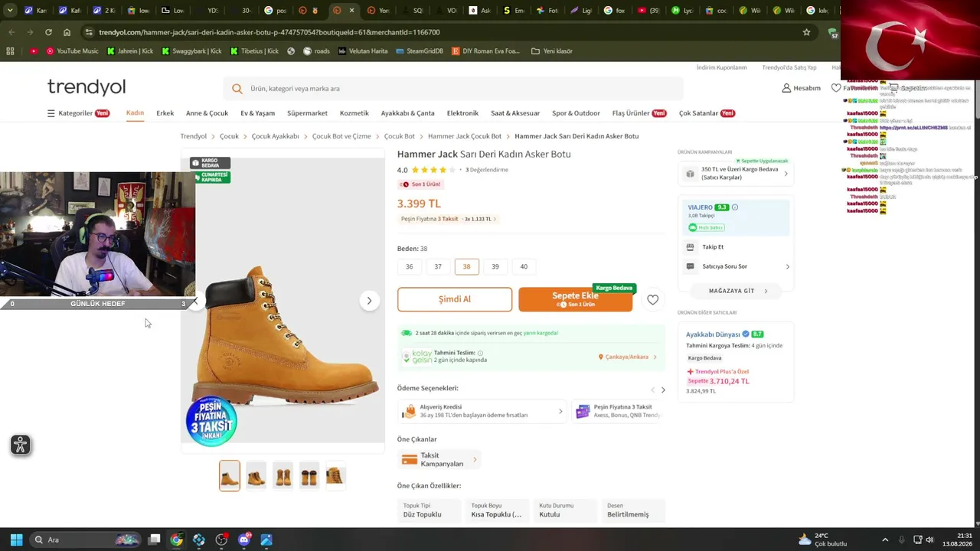Open the accessibility widget icon
The image size is (980, 551).
(21, 445)
